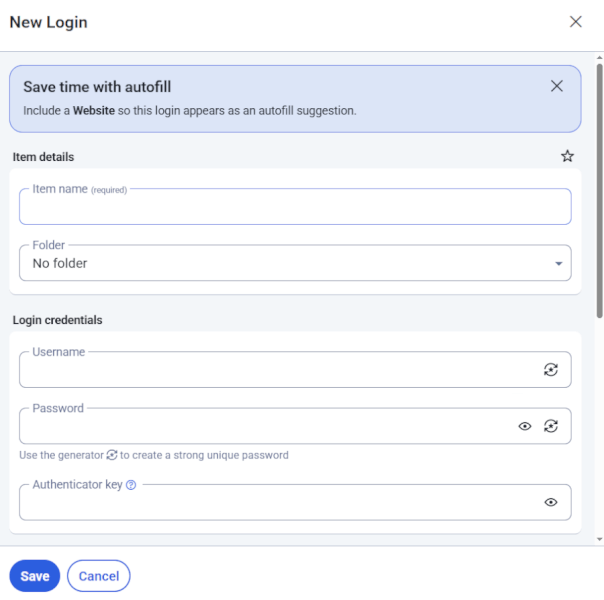The width and height of the screenshot is (604, 600).
Task: Focus the Username input field
Action: click(279, 370)
